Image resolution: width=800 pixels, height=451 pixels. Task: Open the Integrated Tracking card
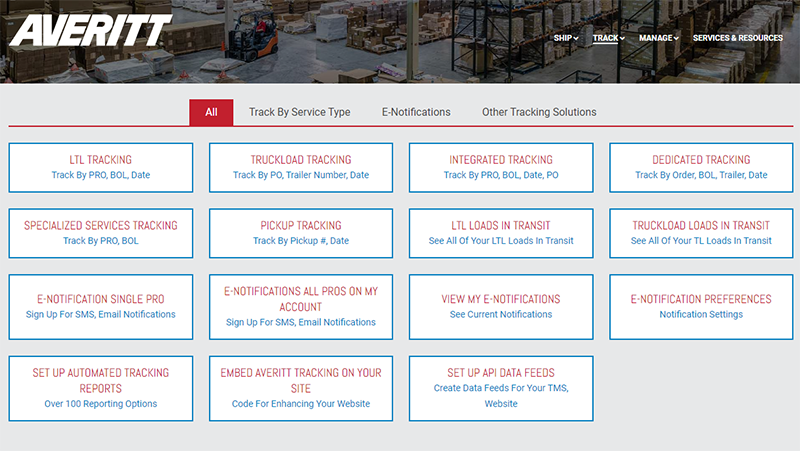pos(501,167)
